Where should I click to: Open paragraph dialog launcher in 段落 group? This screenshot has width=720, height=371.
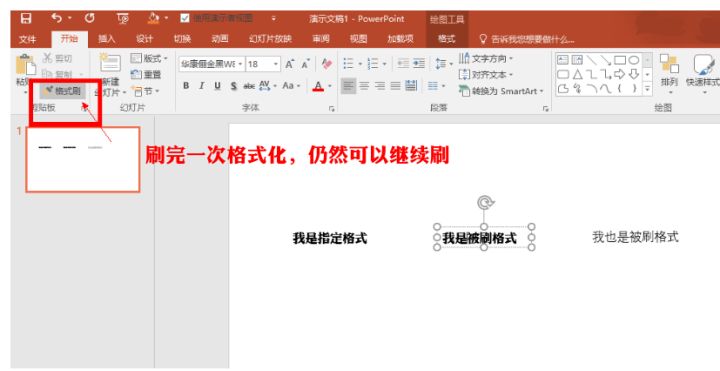pos(546,109)
